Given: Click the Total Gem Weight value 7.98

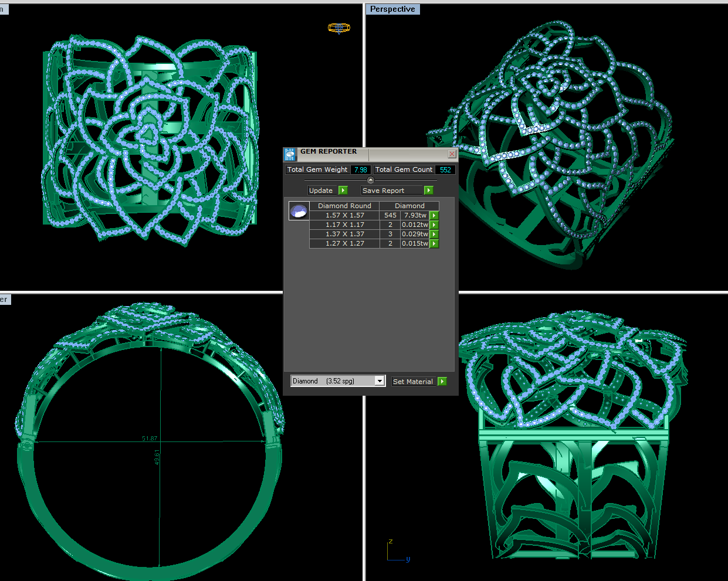Looking at the screenshot, I should (x=361, y=170).
